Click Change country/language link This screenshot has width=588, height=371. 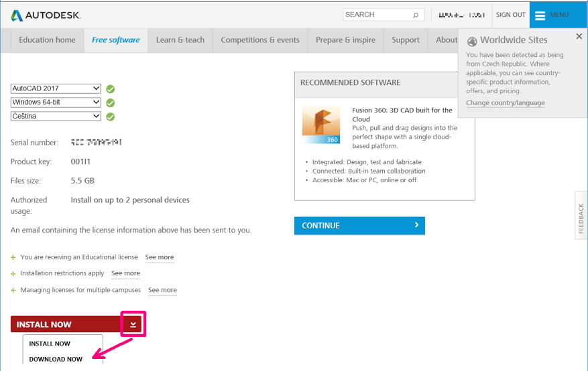[x=506, y=103]
